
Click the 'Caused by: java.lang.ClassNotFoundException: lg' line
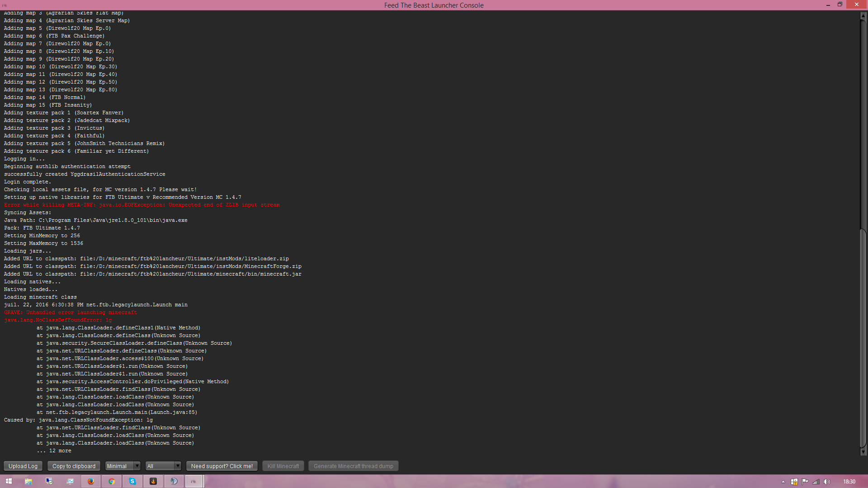78,420
